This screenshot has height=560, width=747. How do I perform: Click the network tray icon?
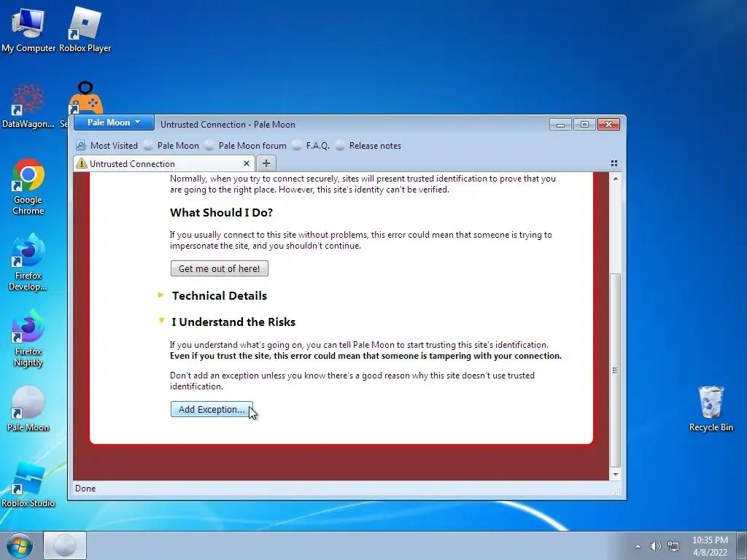pyautogui.click(x=673, y=546)
